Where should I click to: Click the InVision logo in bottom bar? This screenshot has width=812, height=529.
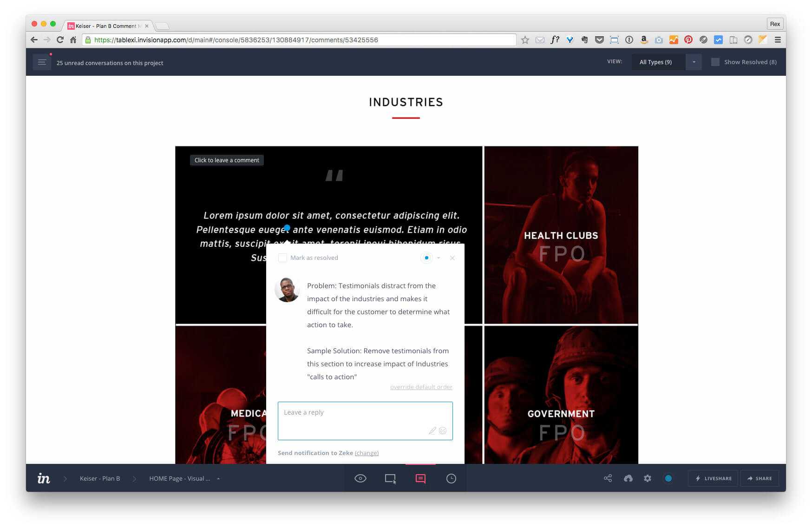pos(44,478)
